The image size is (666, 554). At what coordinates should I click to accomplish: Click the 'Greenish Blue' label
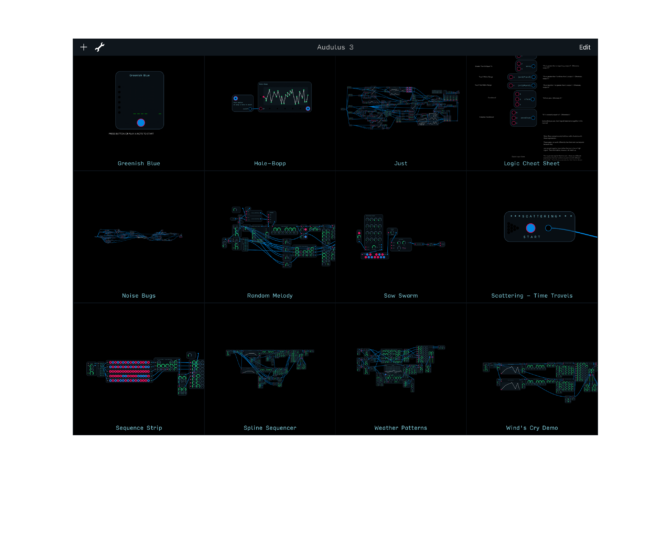(x=139, y=163)
